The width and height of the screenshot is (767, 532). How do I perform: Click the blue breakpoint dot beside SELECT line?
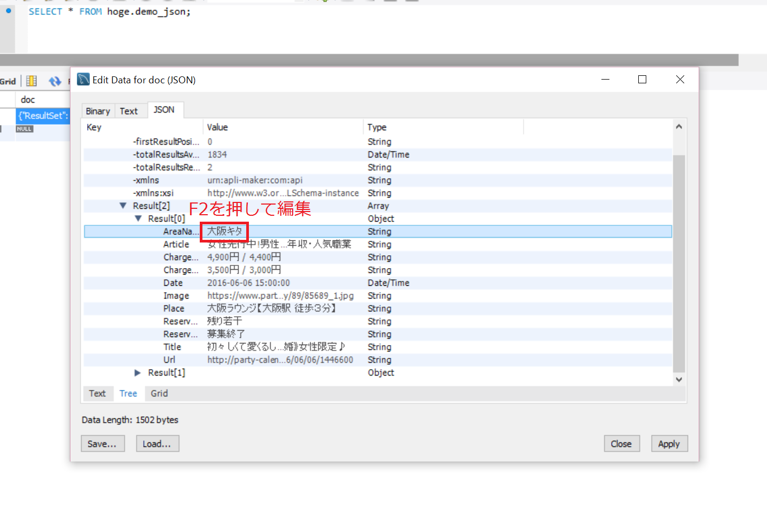pyautogui.click(x=9, y=11)
